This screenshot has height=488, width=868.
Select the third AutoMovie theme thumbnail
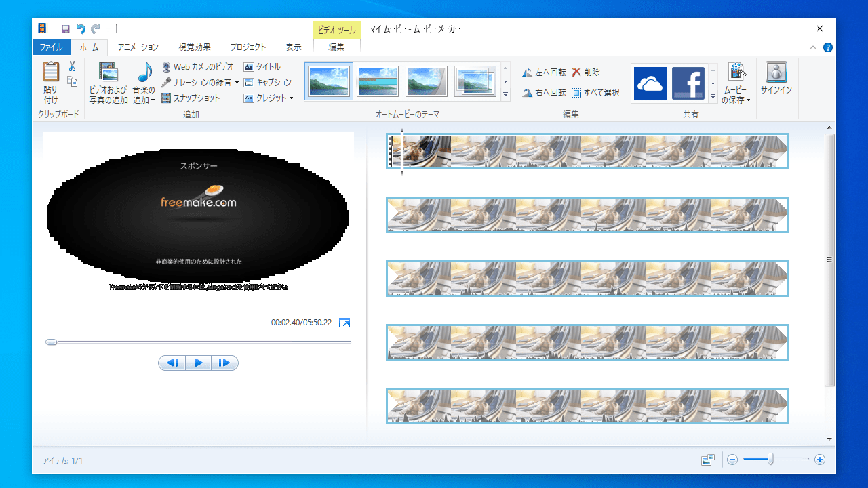(x=427, y=81)
